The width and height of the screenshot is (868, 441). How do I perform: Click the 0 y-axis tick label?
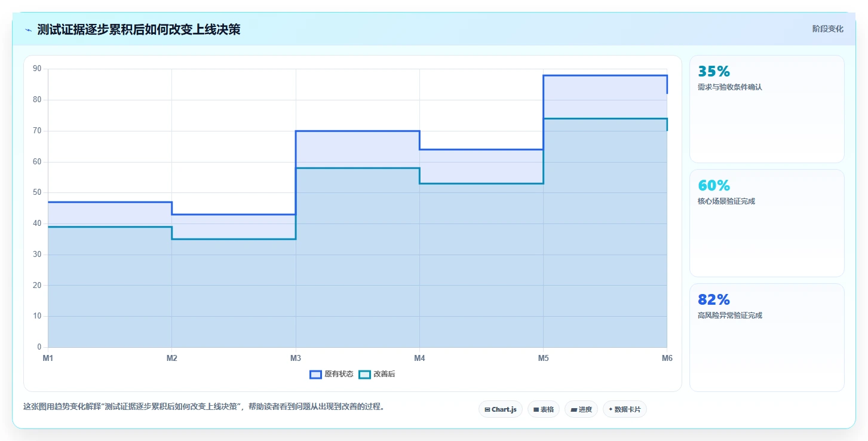pyautogui.click(x=39, y=347)
